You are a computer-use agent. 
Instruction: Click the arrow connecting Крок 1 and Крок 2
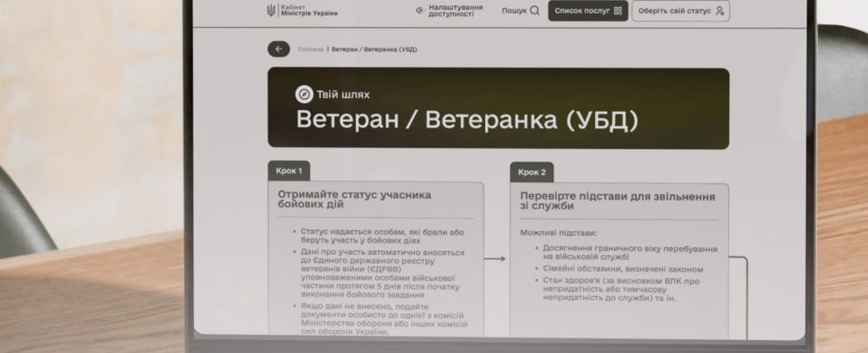click(496, 258)
